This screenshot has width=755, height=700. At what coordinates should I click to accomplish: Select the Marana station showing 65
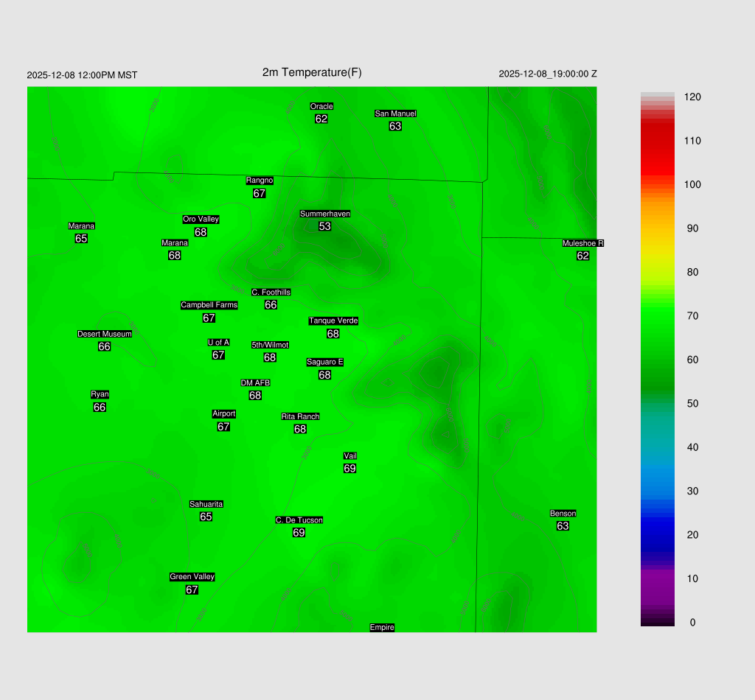pos(81,239)
